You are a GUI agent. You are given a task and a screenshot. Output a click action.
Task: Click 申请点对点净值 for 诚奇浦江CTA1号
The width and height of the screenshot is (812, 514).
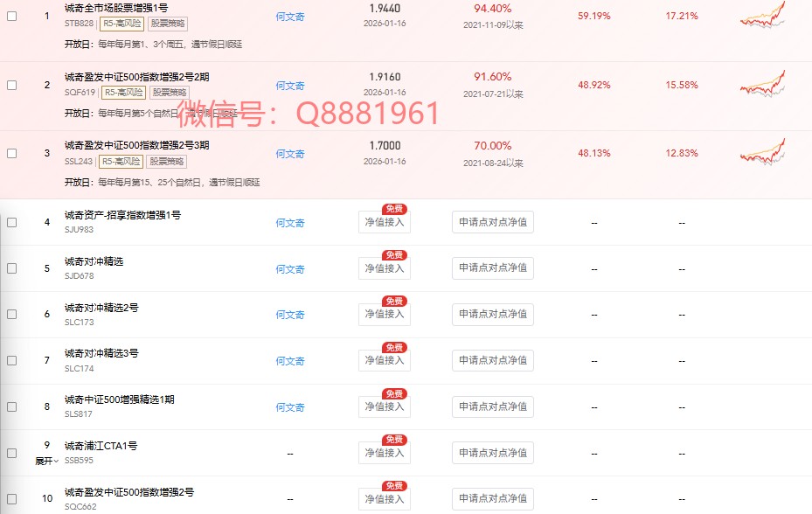[x=493, y=453]
